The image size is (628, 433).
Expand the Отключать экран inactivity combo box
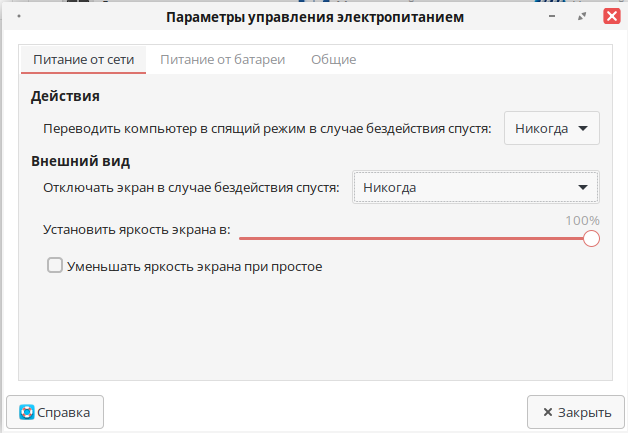[475, 188]
